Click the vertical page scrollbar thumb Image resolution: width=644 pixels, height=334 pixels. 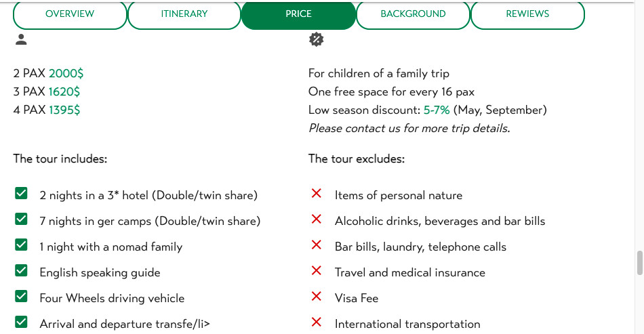639,262
